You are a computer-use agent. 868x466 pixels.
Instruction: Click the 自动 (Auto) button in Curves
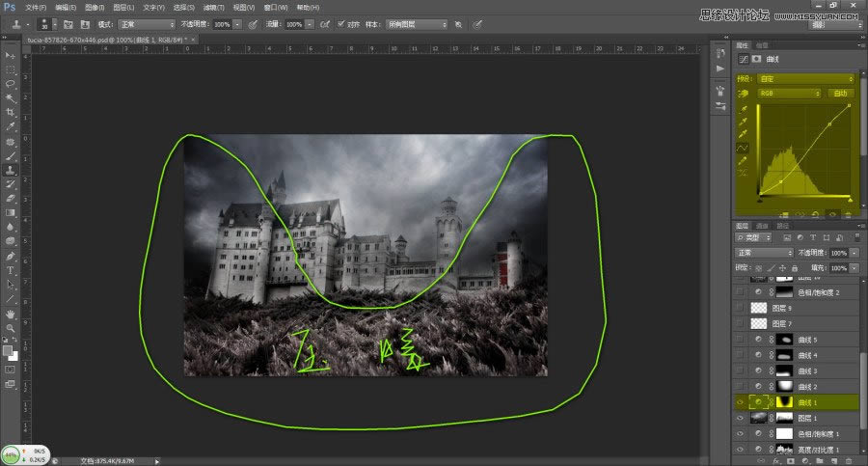[x=841, y=94]
